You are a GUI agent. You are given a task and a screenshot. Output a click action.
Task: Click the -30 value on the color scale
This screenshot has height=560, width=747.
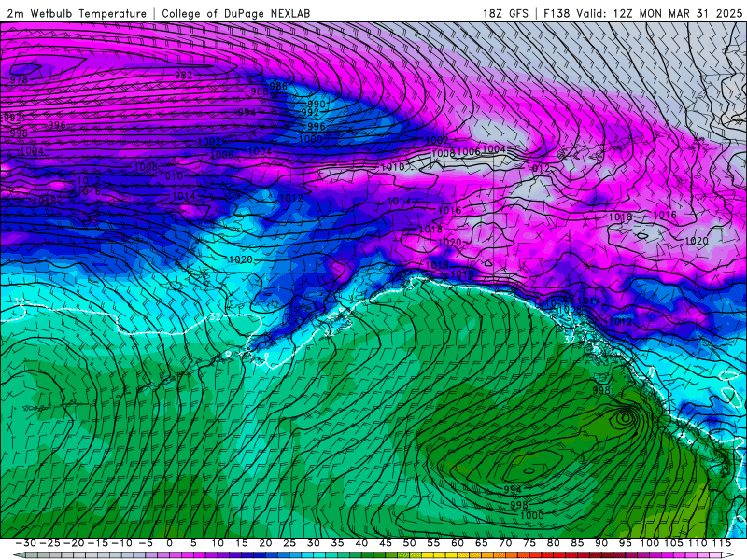click(25, 543)
